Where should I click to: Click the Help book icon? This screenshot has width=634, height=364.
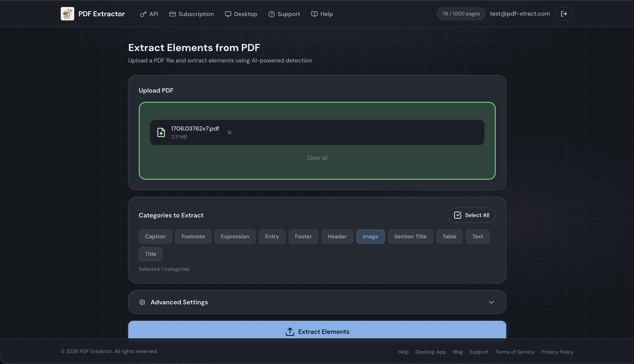coord(314,14)
